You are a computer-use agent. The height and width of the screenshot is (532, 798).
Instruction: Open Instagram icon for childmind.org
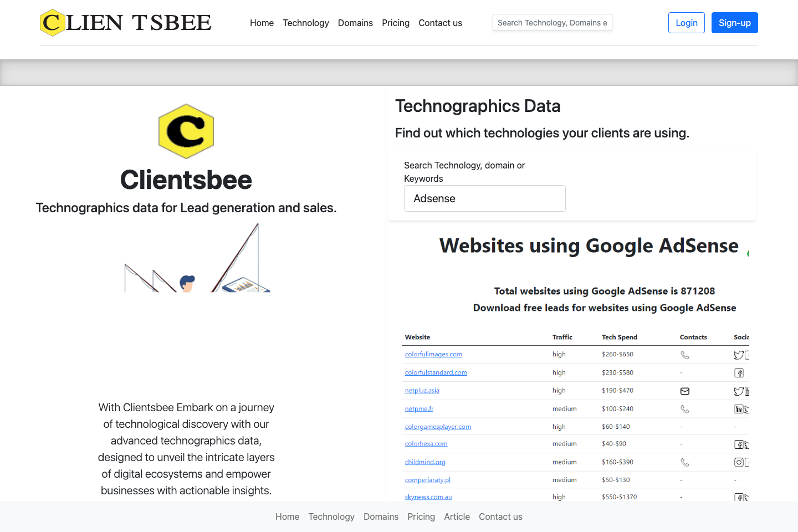coord(739,462)
